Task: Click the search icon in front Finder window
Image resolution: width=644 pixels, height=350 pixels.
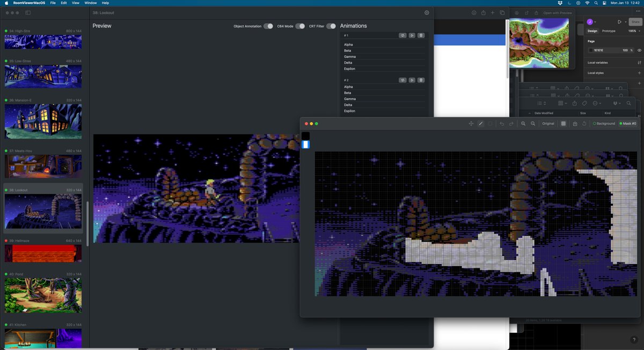Action: pos(628,103)
